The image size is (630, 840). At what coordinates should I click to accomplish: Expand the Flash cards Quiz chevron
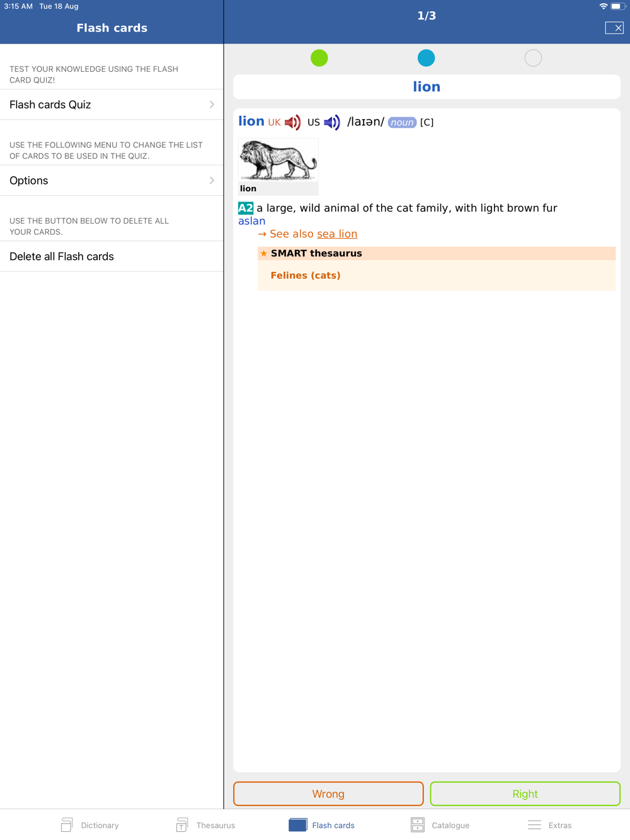point(212,105)
